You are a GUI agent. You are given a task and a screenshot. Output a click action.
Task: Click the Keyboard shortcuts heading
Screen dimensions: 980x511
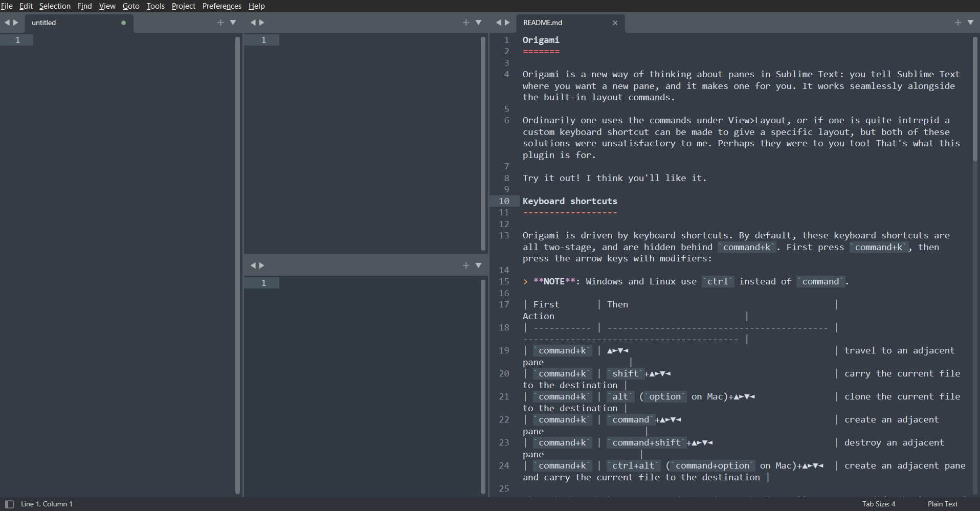click(x=570, y=201)
